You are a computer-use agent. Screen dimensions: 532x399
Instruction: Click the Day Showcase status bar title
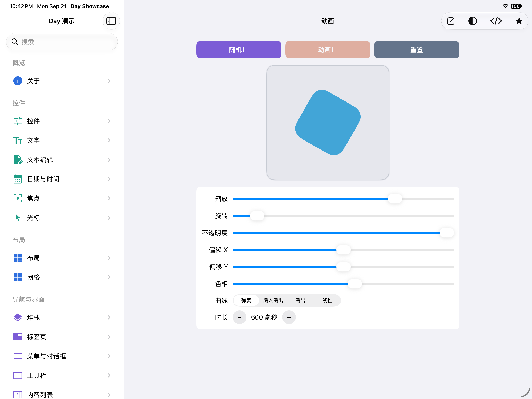point(90,6)
